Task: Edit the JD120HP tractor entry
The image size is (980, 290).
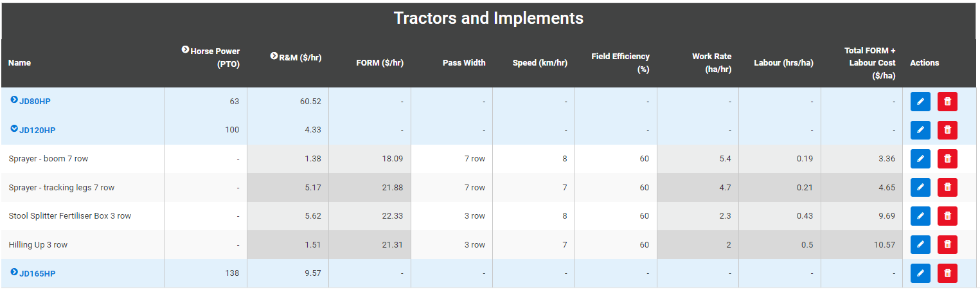Action: (920, 130)
